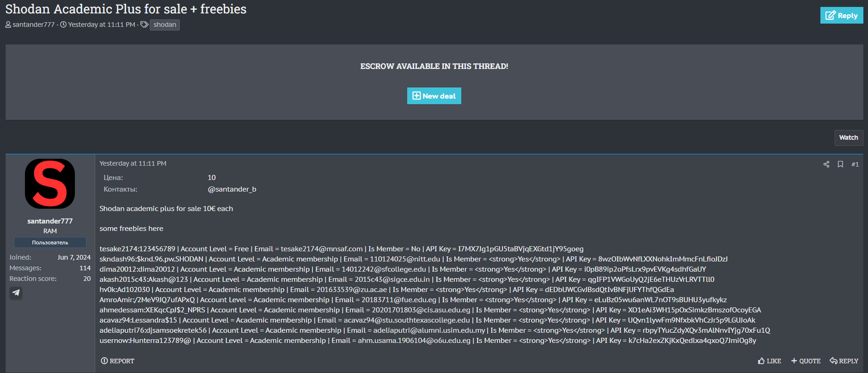Click the price value 10 next to Цена

point(212,178)
